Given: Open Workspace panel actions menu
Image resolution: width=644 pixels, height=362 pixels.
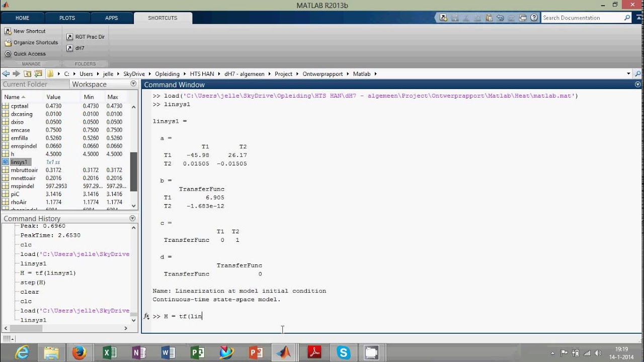Looking at the screenshot, I should tap(133, 84).
